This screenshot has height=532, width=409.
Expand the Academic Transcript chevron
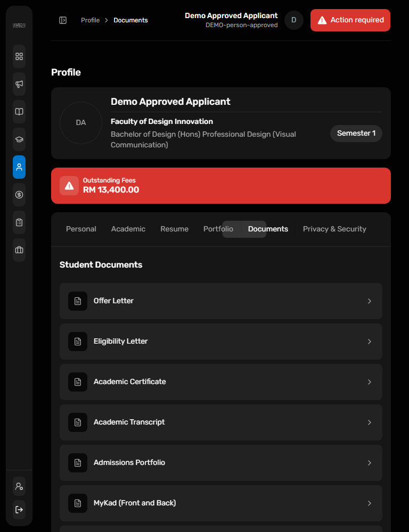tap(369, 422)
